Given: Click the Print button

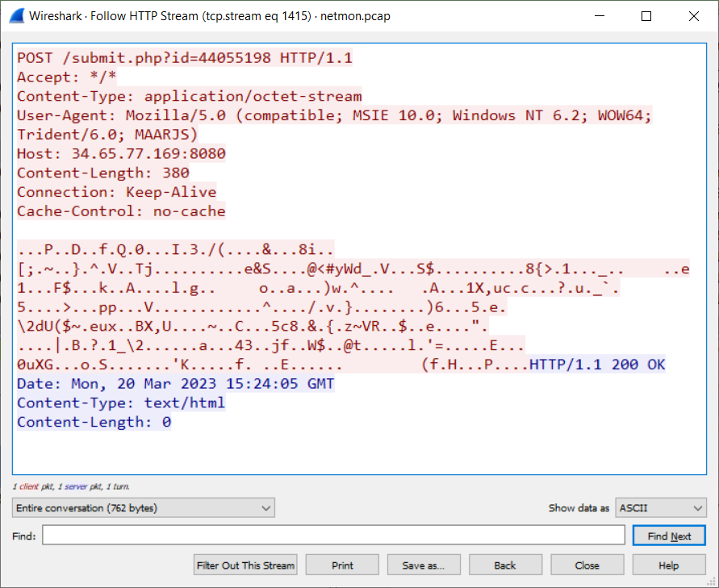Looking at the screenshot, I should pyautogui.click(x=342, y=565).
